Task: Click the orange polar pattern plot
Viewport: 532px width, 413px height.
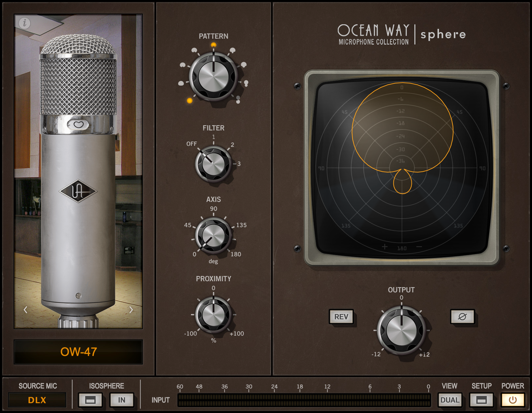Action: tap(402, 138)
